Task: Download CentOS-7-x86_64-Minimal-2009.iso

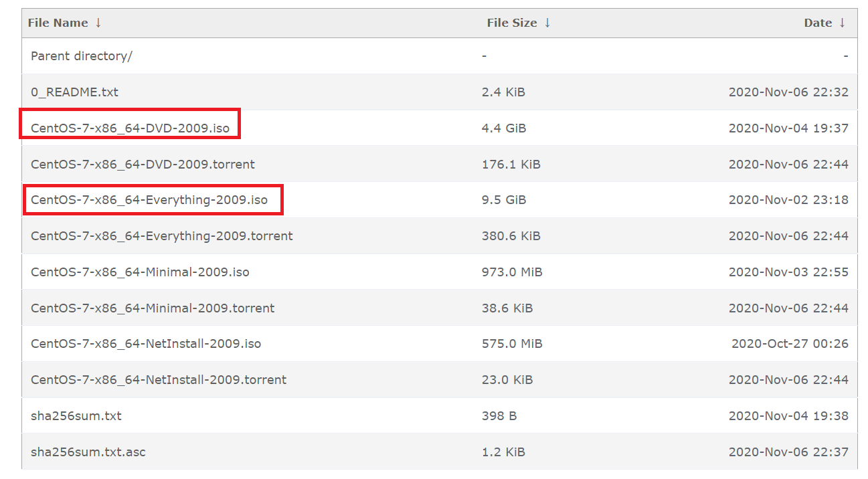Action: (x=140, y=272)
